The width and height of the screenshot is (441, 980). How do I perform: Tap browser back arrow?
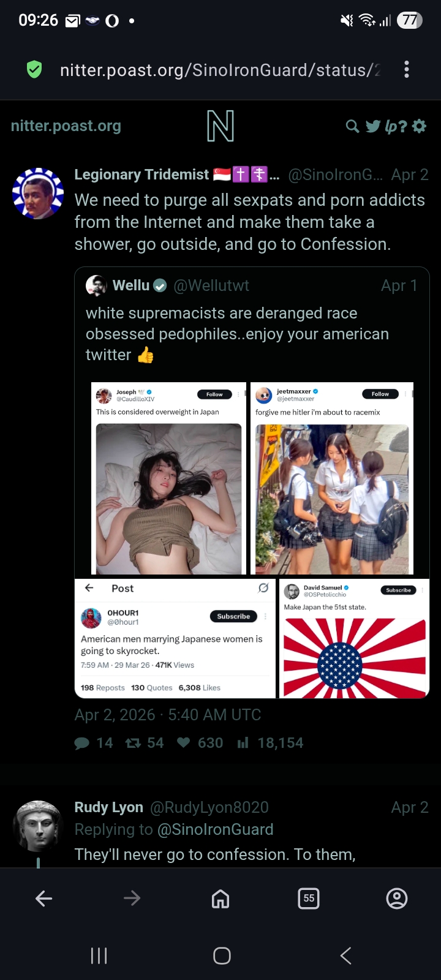pos(44,899)
